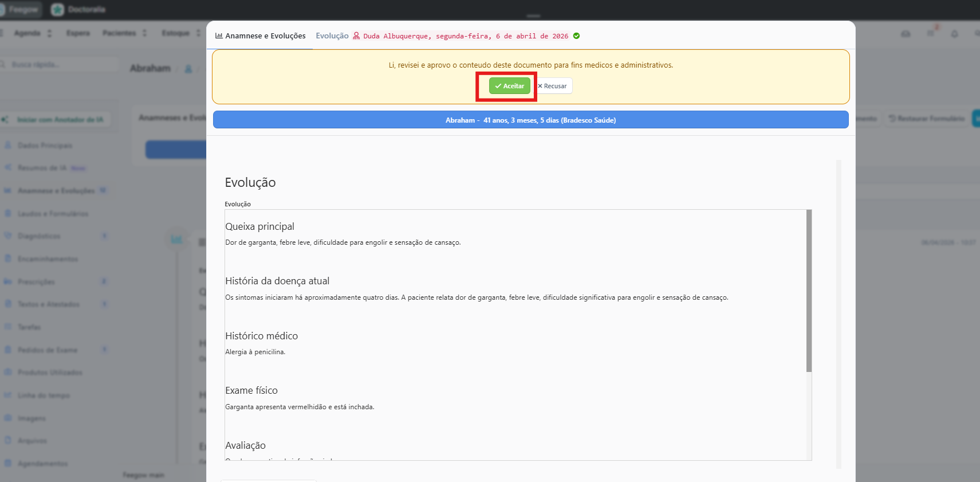Open Doctoralia app in top bar

pos(78,9)
